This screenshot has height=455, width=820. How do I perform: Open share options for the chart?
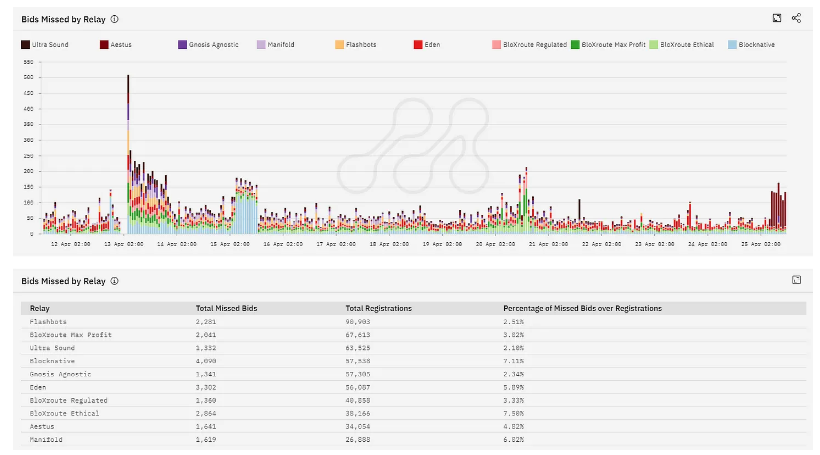tap(796, 18)
